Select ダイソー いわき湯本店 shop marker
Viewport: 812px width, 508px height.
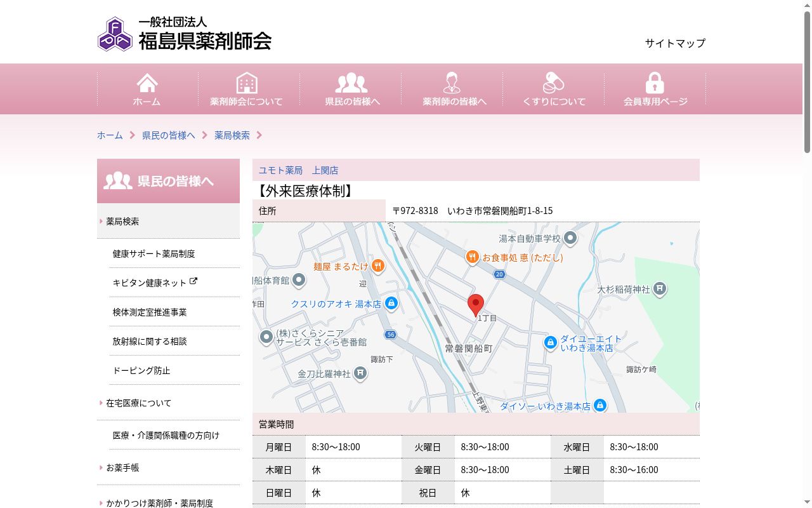[600, 405]
